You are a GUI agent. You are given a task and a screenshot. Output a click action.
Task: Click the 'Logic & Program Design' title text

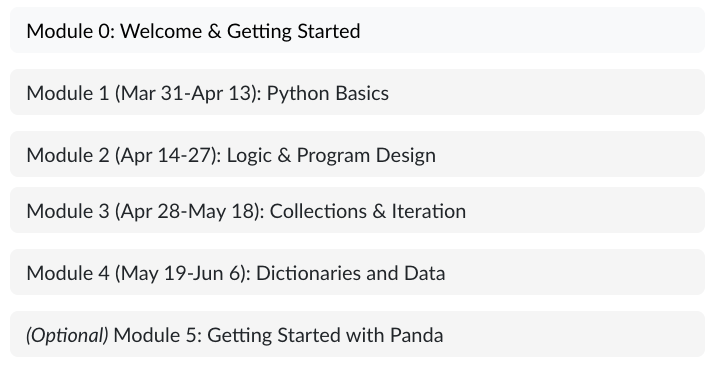click(332, 156)
